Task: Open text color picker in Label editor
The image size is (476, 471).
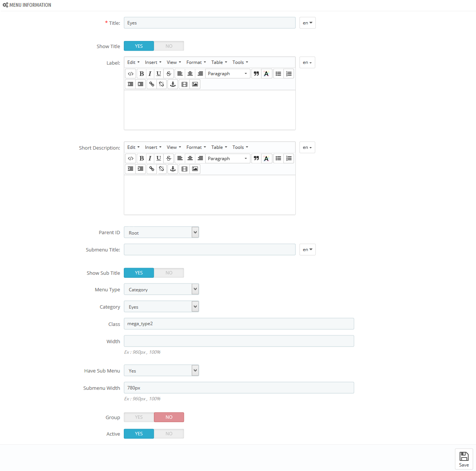Action: pos(266,74)
